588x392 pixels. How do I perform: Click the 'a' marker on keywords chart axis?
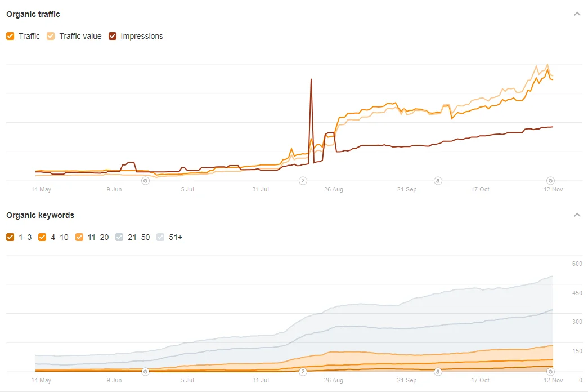[438, 372]
